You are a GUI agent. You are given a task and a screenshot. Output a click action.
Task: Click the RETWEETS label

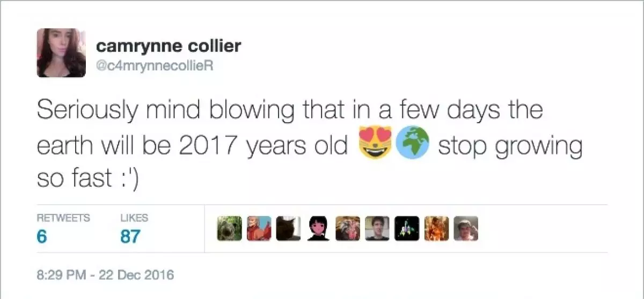pyautogui.click(x=63, y=218)
